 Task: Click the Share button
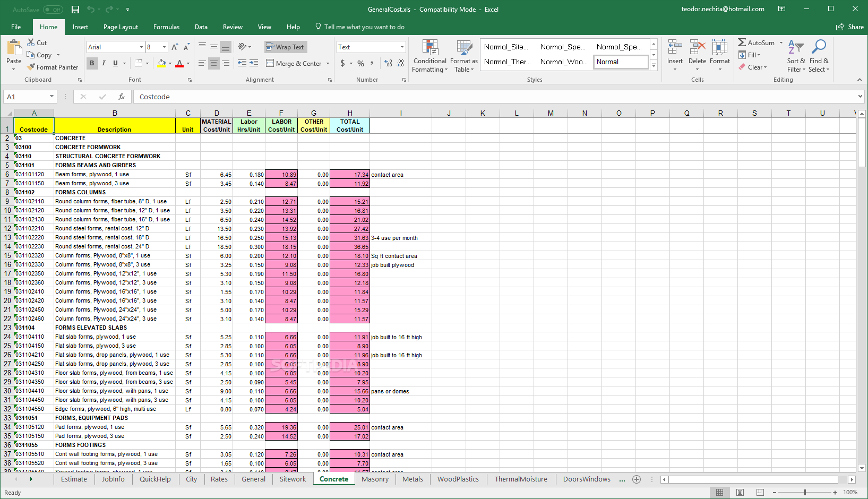click(x=849, y=27)
